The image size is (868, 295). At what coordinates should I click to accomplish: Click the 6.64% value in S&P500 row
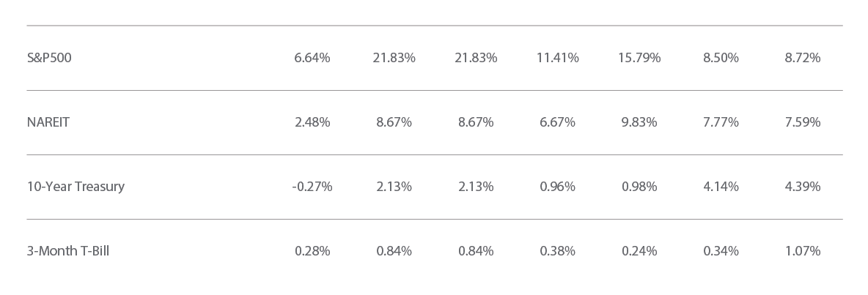click(x=312, y=57)
